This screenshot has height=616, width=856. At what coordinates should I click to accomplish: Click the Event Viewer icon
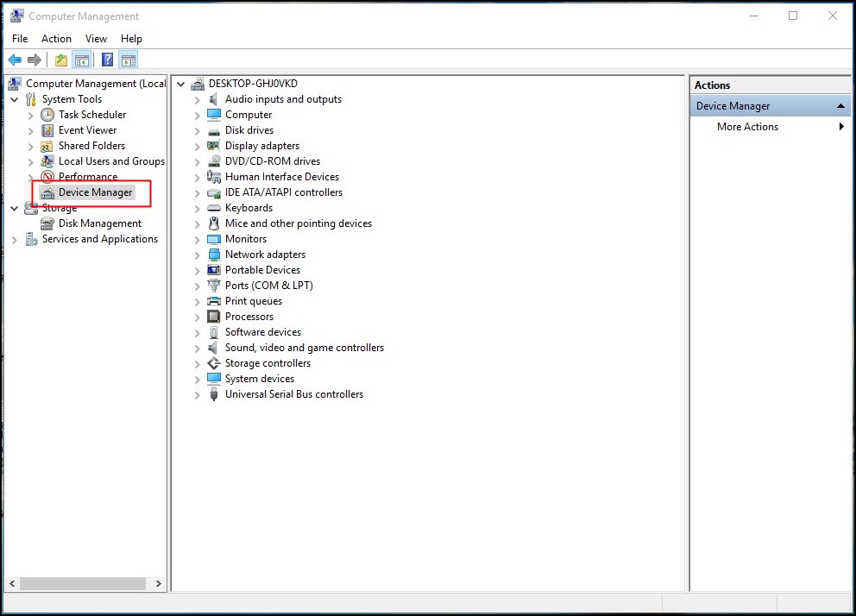coord(47,130)
